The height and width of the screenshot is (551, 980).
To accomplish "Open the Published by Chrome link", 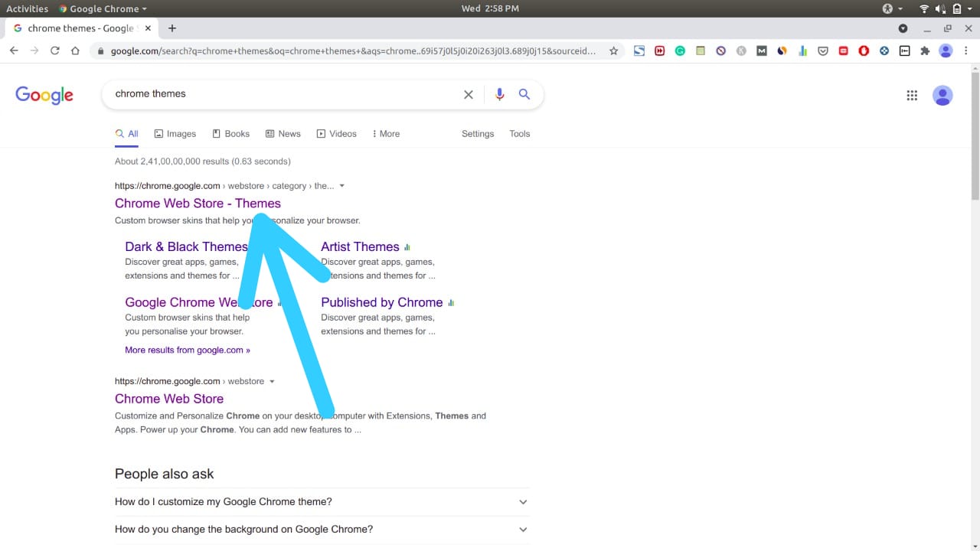I will click(x=381, y=302).
